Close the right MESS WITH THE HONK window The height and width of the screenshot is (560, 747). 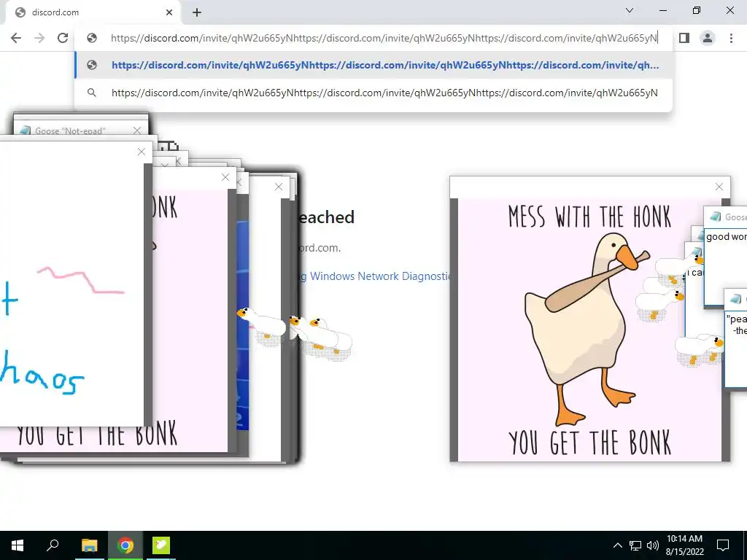coord(719,187)
